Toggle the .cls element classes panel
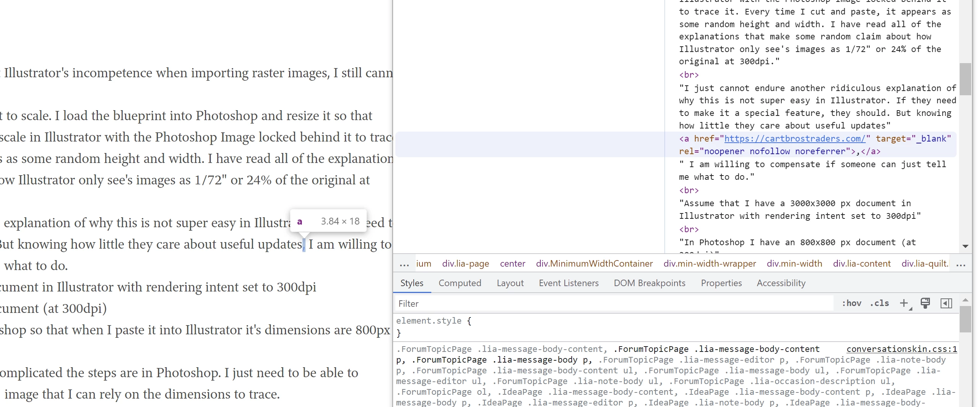980x407 pixels. [x=879, y=303]
